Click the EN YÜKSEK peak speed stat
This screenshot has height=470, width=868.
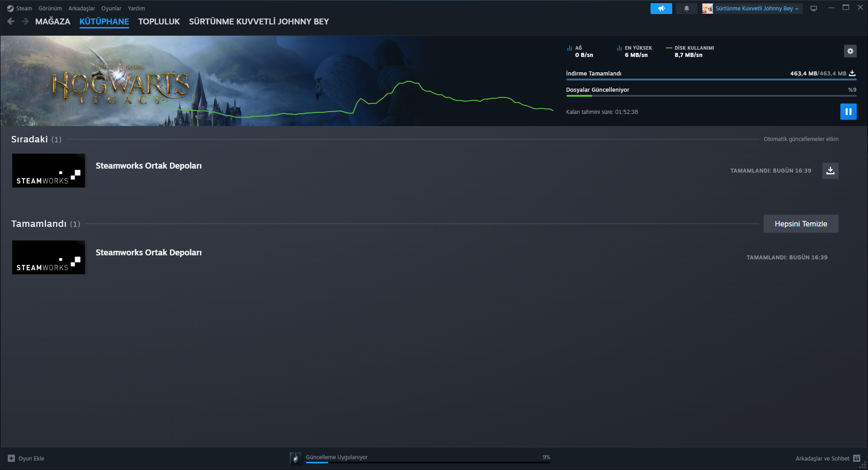point(634,52)
